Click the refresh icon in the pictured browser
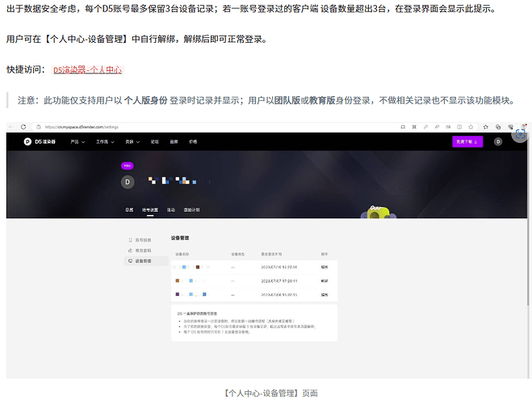The width and height of the screenshot is (532, 404). point(23,127)
